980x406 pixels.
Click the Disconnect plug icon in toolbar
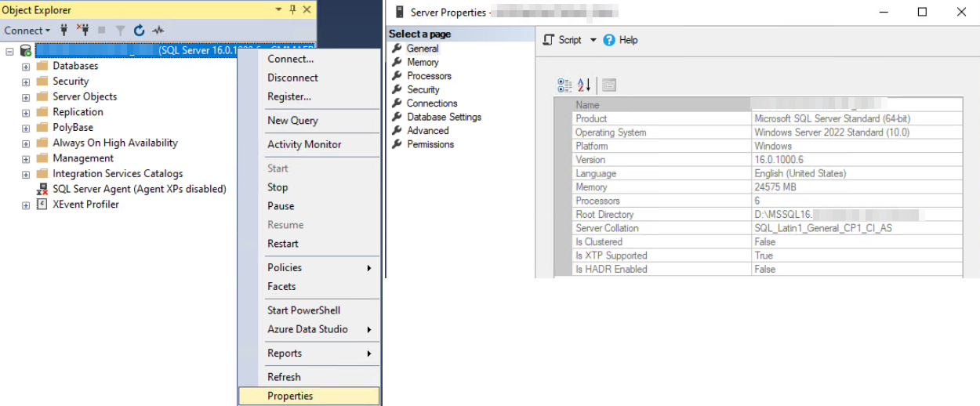point(83,31)
